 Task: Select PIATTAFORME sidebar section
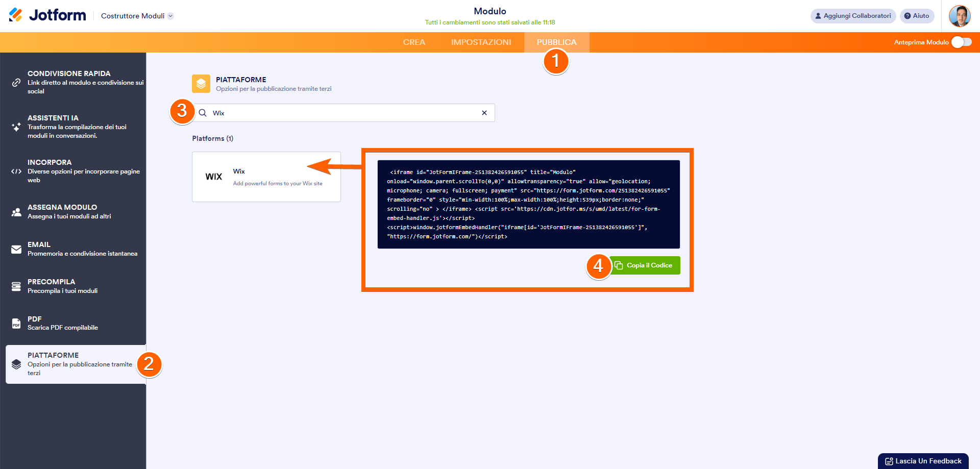(x=76, y=364)
